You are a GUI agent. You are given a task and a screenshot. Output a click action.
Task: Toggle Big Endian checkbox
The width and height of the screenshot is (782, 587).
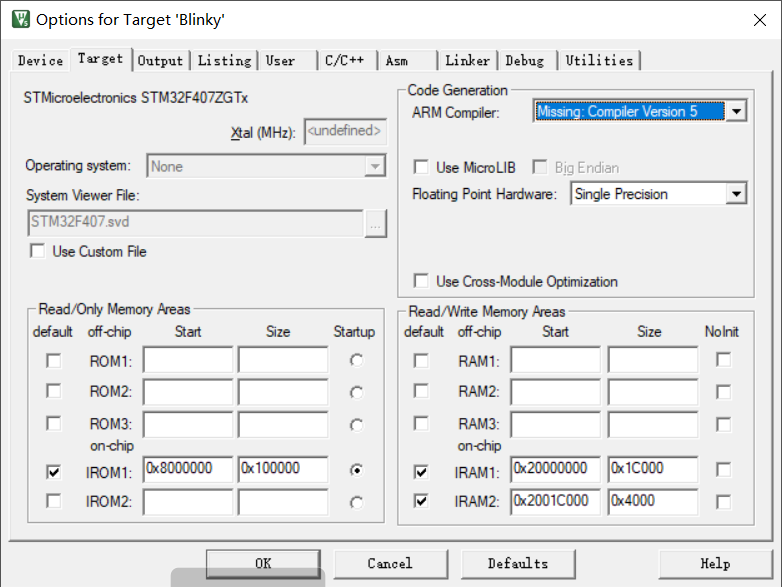tap(540, 167)
